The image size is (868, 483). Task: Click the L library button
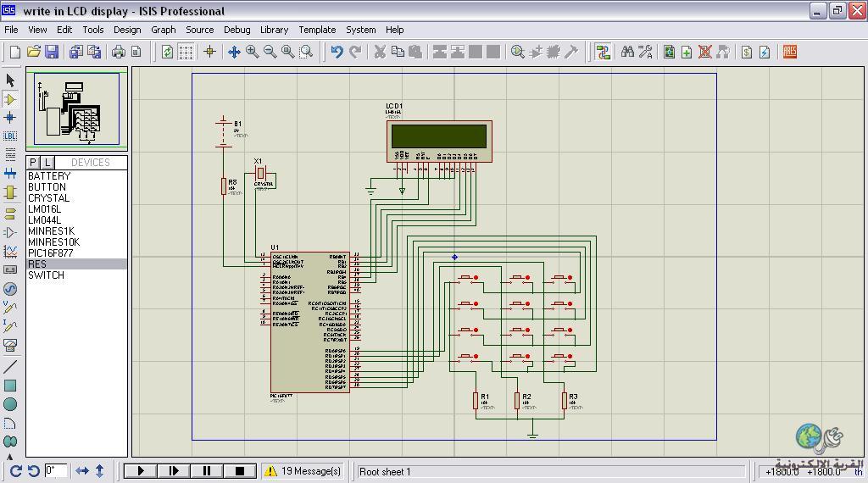[x=47, y=162]
